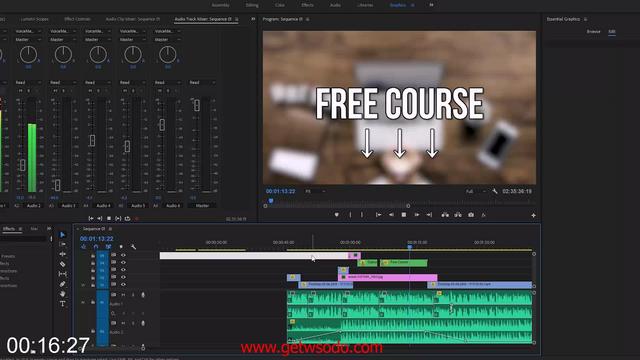Click the Audio 6 volume fader handle

(x=162, y=124)
